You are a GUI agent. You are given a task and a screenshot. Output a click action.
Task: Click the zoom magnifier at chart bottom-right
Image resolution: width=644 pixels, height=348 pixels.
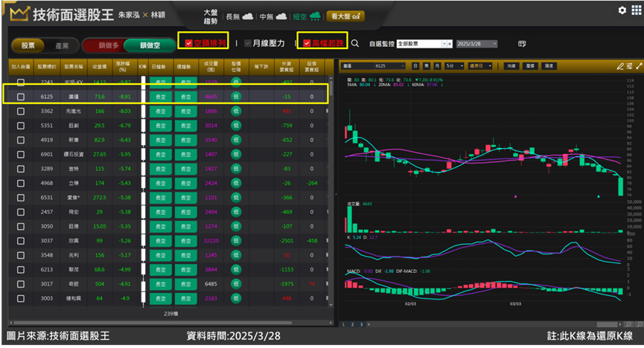(629, 324)
